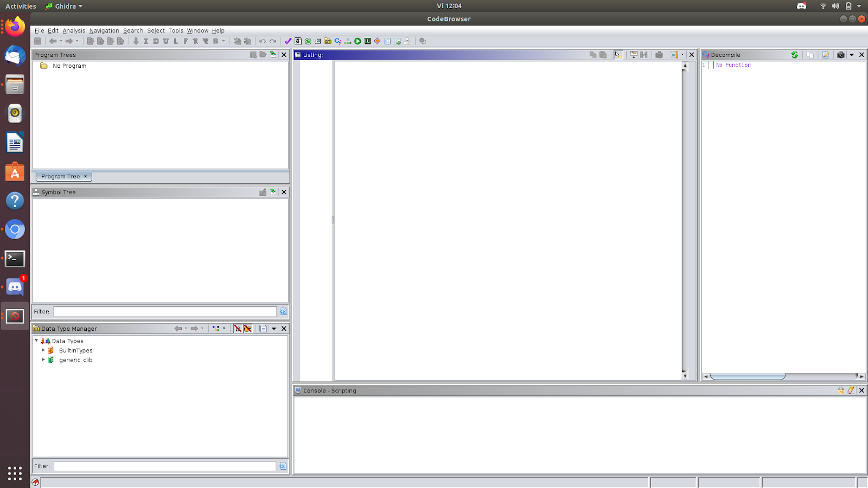This screenshot has width=868, height=488.
Task: Click the Listing scrollbar down arrow
Action: coord(685,376)
